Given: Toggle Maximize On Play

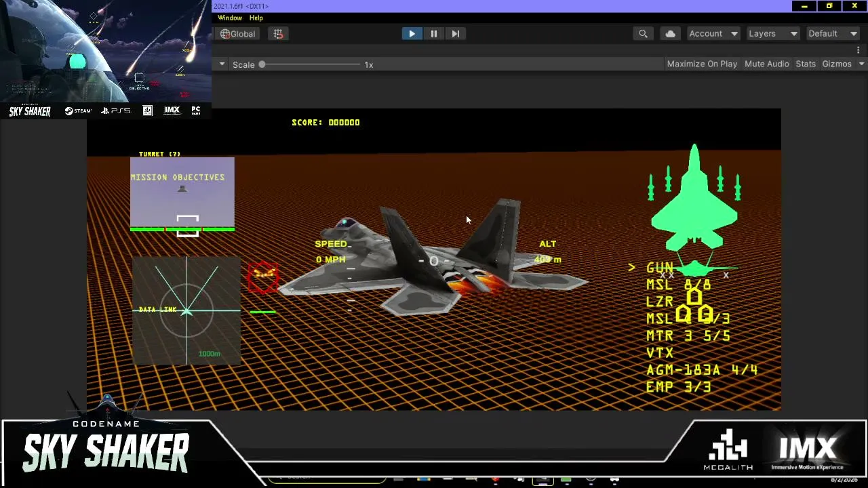Looking at the screenshot, I should pyautogui.click(x=702, y=64).
